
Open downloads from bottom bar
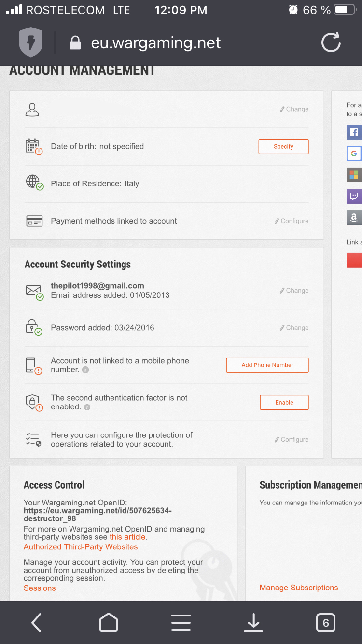coord(253,623)
